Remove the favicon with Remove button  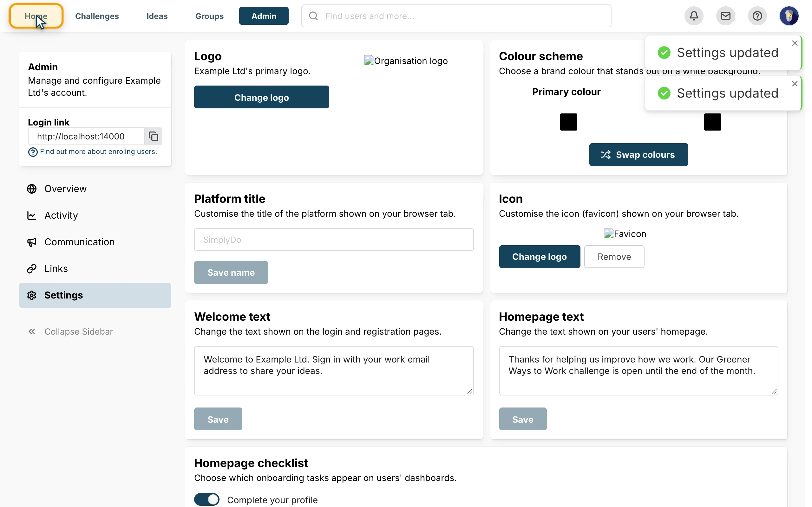point(614,257)
